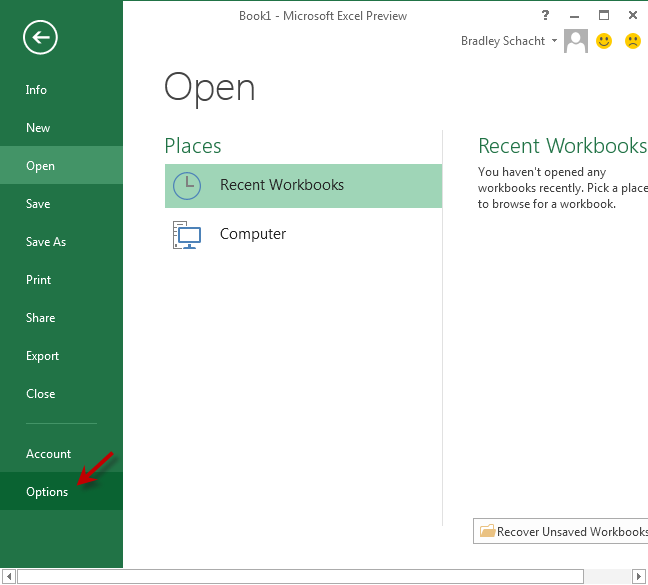The width and height of the screenshot is (648, 585).
Task: Click the back arrow circle icon
Action: 40,38
